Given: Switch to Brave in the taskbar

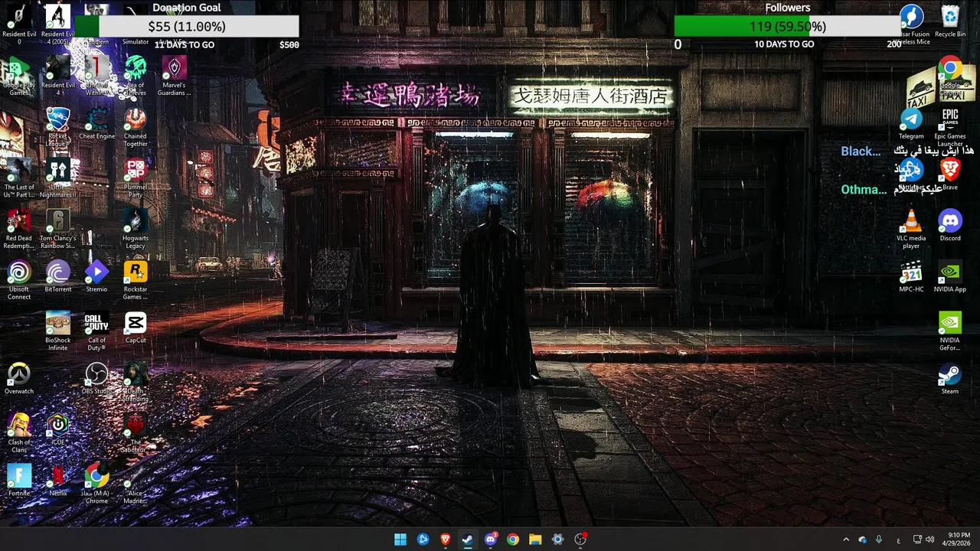Looking at the screenshot, I should pyautogui.click(x=446, y=540).
